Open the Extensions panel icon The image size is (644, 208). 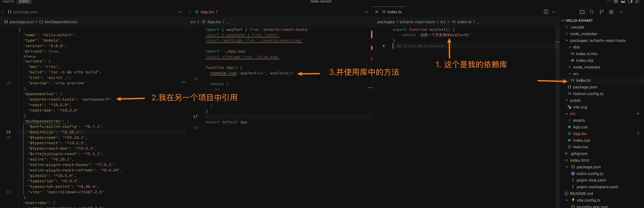(611, 12)
